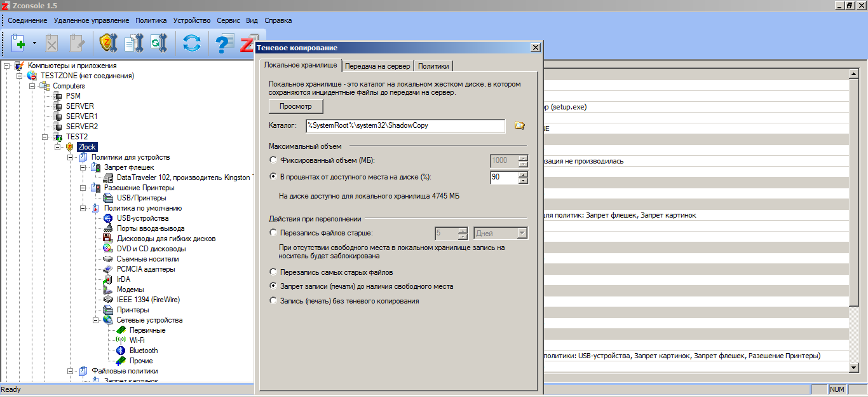868x397 pixels.
Task: Click the IrDA device icon
Action: [108, 279]
